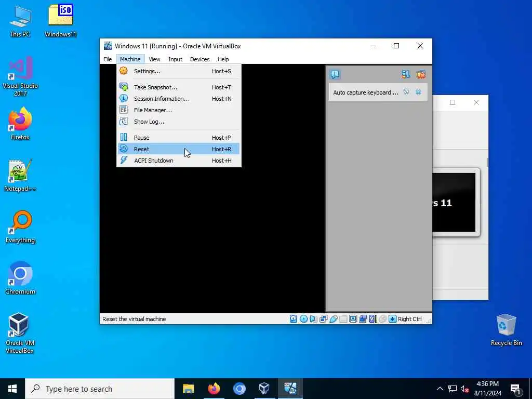Close the Machine menu from the menu bar

tap(130, 59)
